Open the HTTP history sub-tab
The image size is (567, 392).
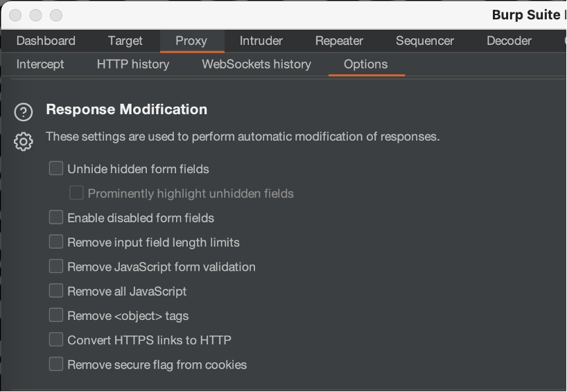coord(133,64)
